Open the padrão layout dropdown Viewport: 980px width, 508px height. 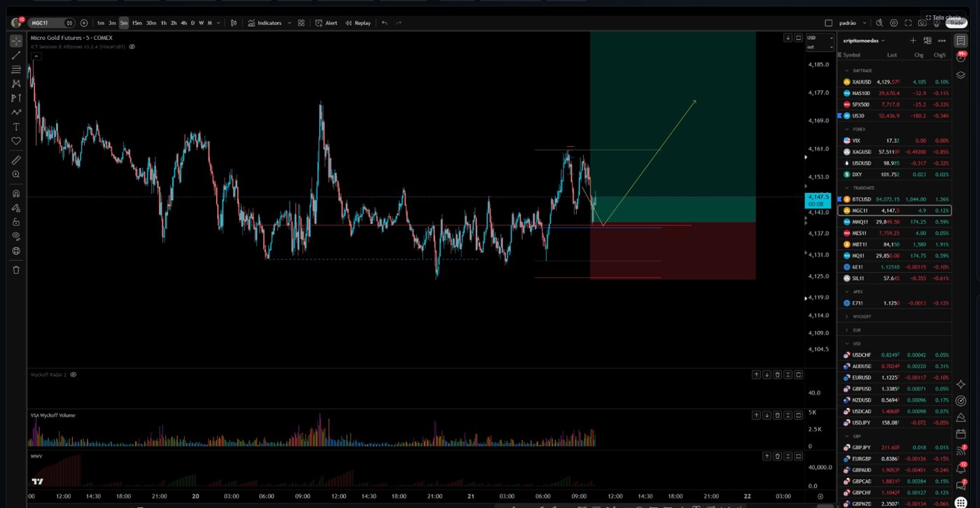(853, 23)
